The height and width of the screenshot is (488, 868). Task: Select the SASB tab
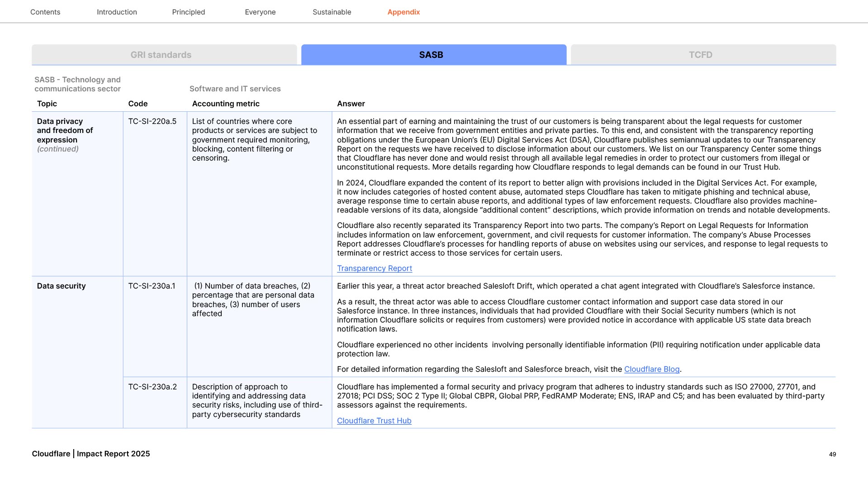click(x=434, y=55)
